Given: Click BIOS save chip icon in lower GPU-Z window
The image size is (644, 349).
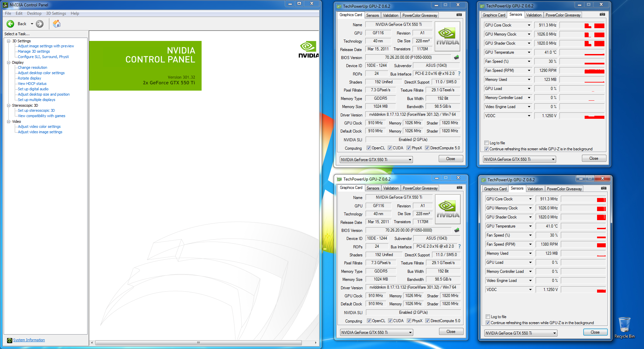Looking at the screenshot, I should (x=457, y=230).
